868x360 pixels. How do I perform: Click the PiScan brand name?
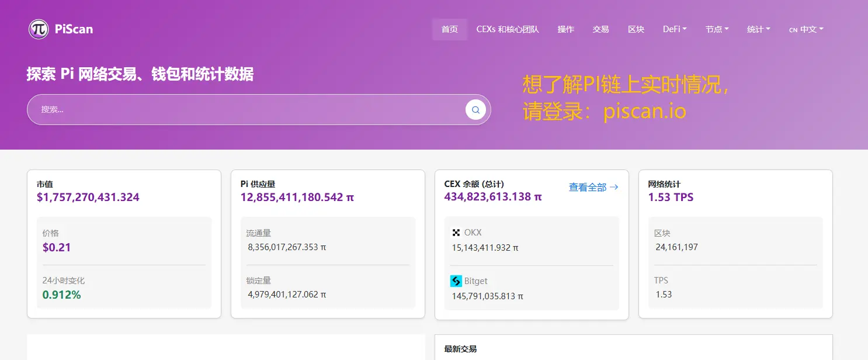click(x=74, y=29)
